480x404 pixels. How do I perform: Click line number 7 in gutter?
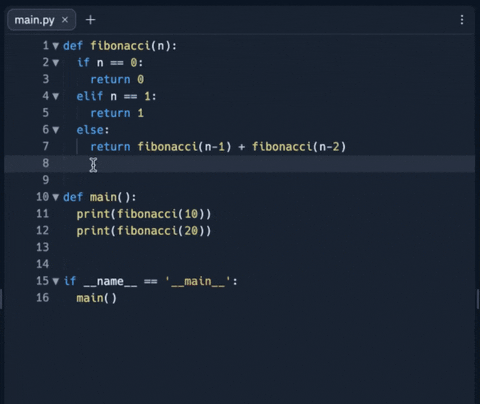pyautogui.click(x=46, y=146)
